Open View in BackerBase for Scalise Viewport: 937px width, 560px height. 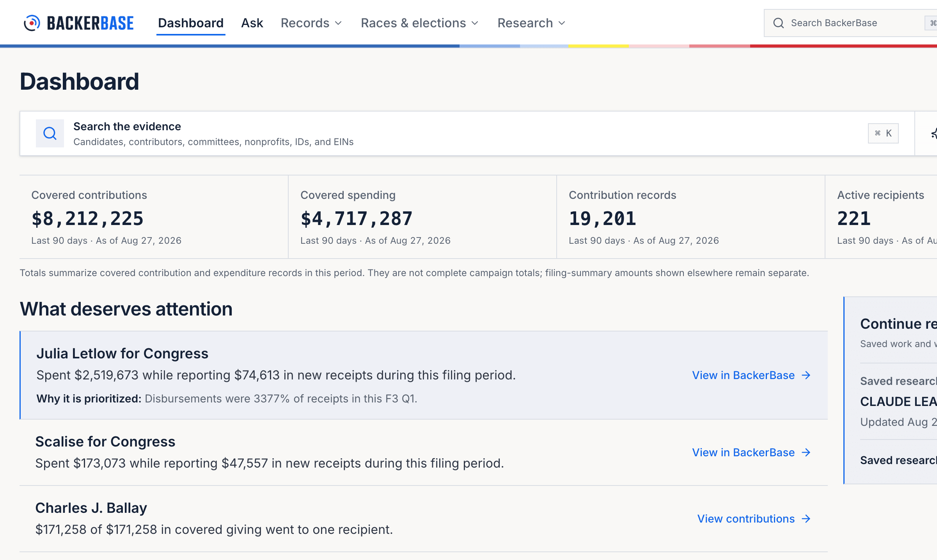click(x=751, y=452)
